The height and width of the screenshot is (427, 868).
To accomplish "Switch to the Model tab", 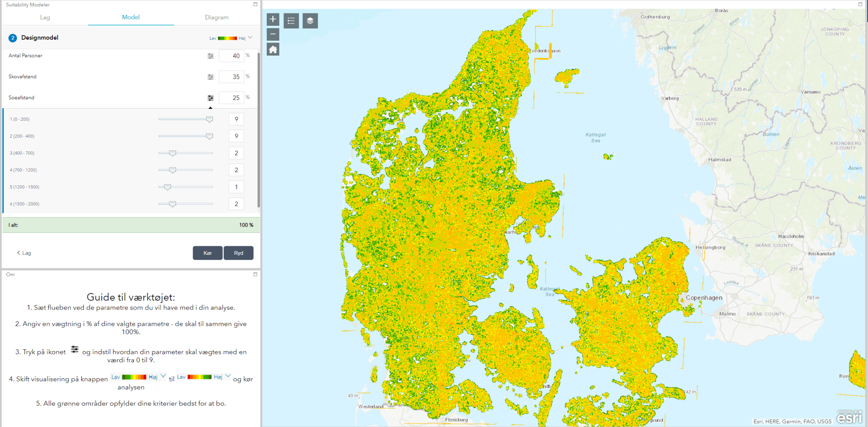I will pyautogui.click(x=131, y=18).
